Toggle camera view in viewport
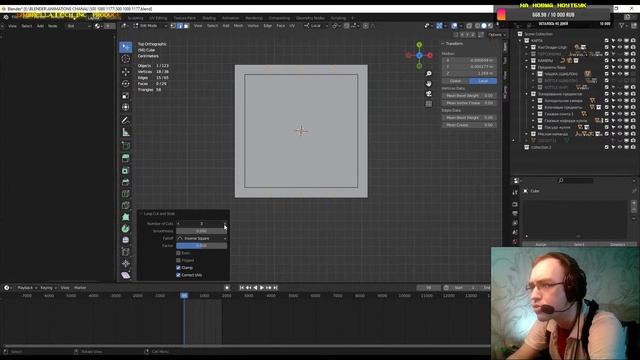The height and width of the screenshot is (360, 640). coord(429,94)
